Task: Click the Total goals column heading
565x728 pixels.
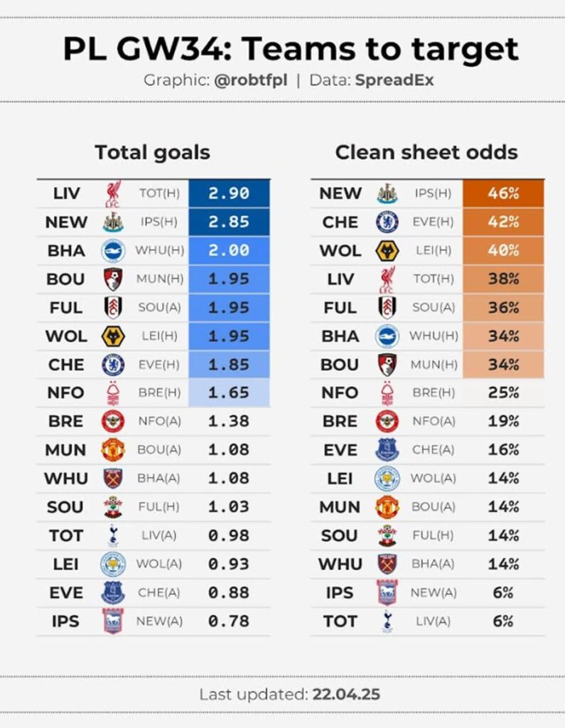Action: (x=153, y=152)
